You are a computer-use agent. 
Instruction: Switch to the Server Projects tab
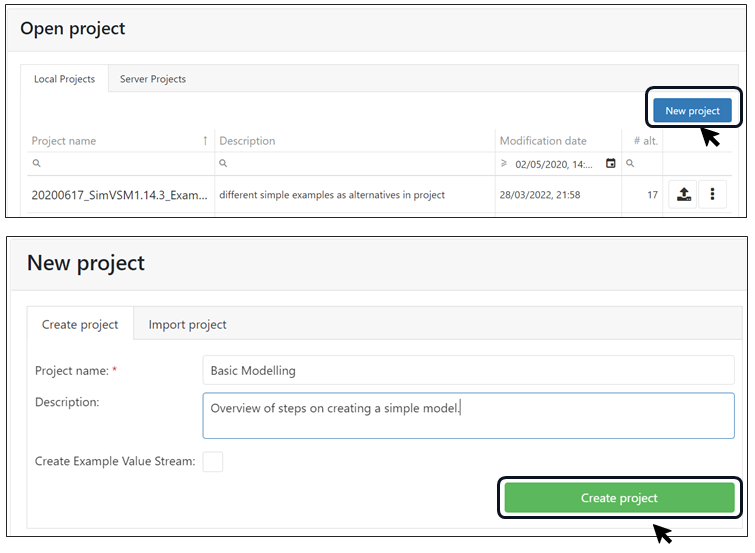(153, 79)
